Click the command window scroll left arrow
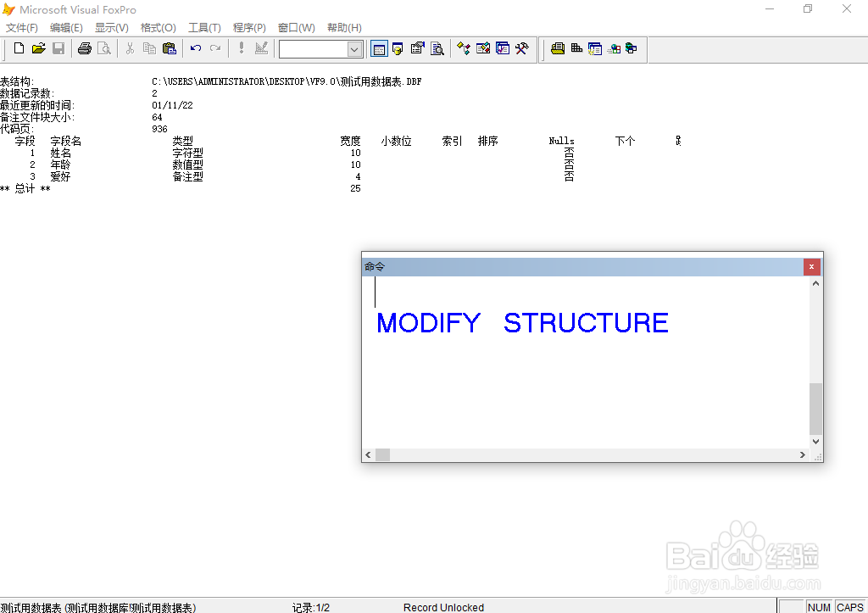This screenshot has width=868, height=613. pos(368,454)
